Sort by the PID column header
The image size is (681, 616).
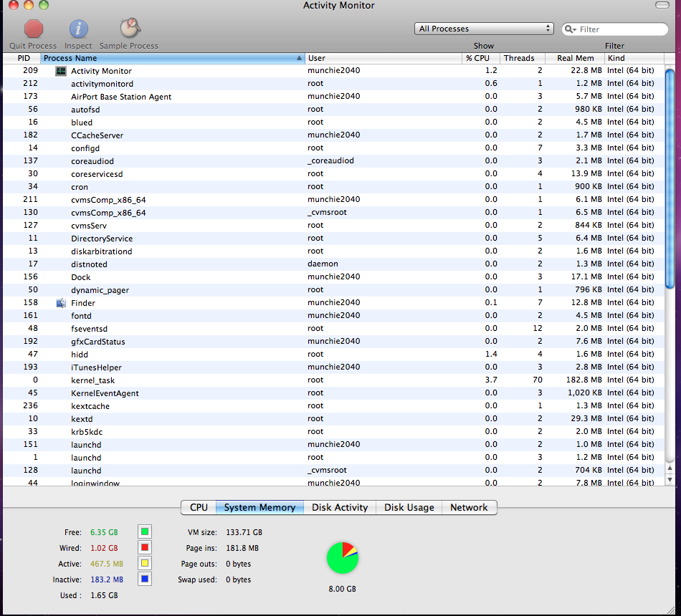click(22, 58)
